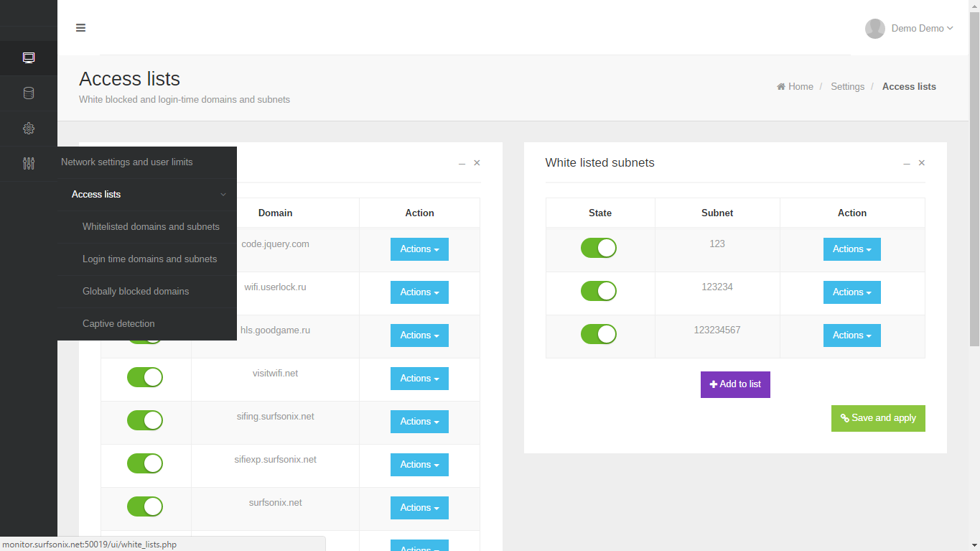Click the sifing.surfsonix.net domain text
The height and width of the screenshot is (551, 980).
[275, 417]
